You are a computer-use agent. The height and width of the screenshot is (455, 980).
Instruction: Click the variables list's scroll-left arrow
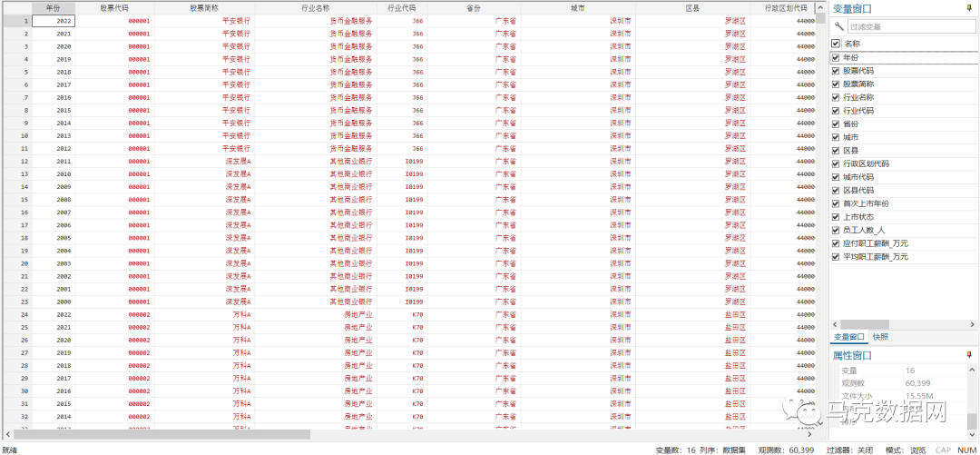pyautogui.click(x=835, y=324)
